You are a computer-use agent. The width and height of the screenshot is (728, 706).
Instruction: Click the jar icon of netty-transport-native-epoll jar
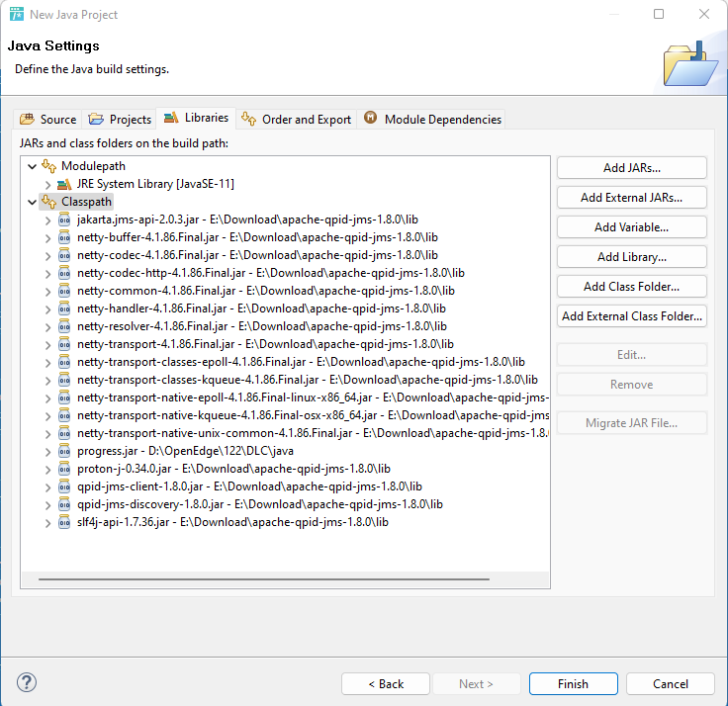pyautogui.click(x=64, y=397)
